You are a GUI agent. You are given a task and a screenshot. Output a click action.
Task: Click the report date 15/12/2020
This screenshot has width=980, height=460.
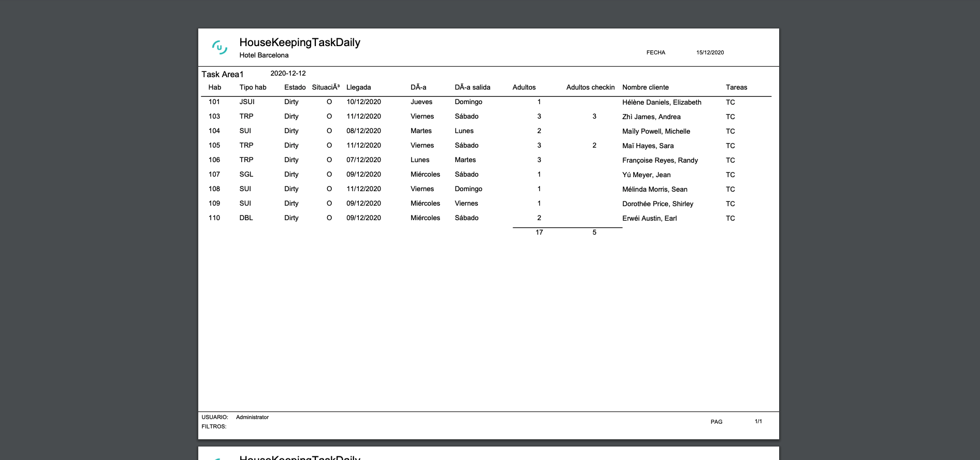click(710, 52)
